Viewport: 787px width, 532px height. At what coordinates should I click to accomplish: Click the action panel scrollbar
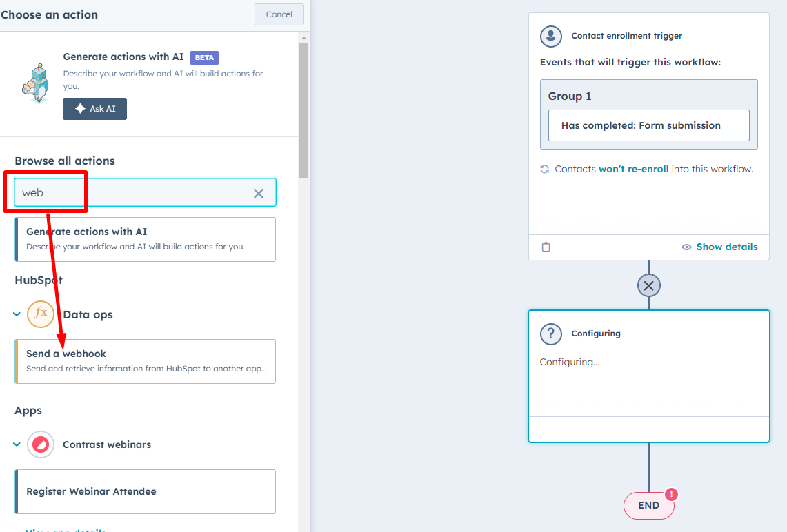303,111
